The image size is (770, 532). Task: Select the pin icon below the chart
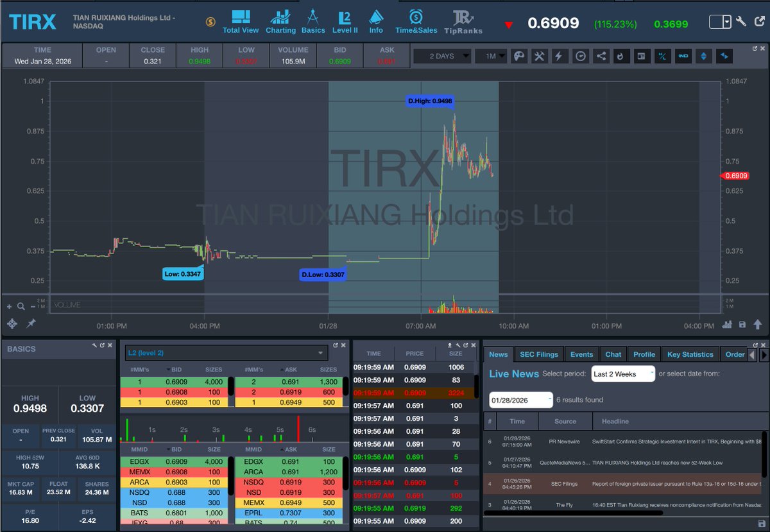[31, 323]
